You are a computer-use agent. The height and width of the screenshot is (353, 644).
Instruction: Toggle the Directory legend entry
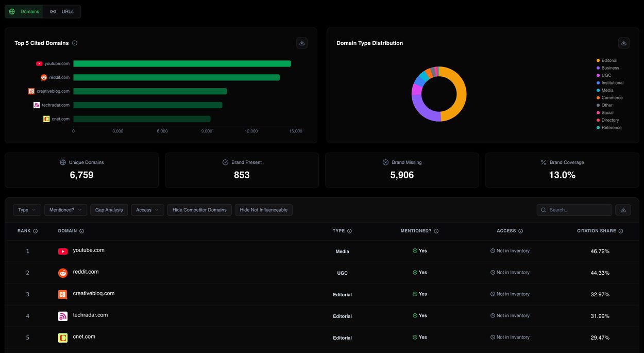(608, 120)
